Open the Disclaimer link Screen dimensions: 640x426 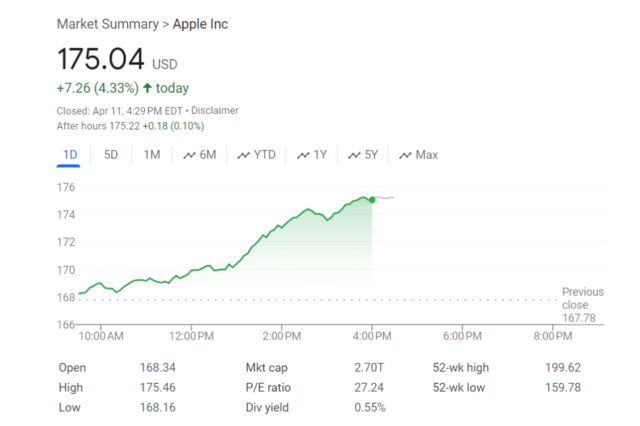pos(215,110)
